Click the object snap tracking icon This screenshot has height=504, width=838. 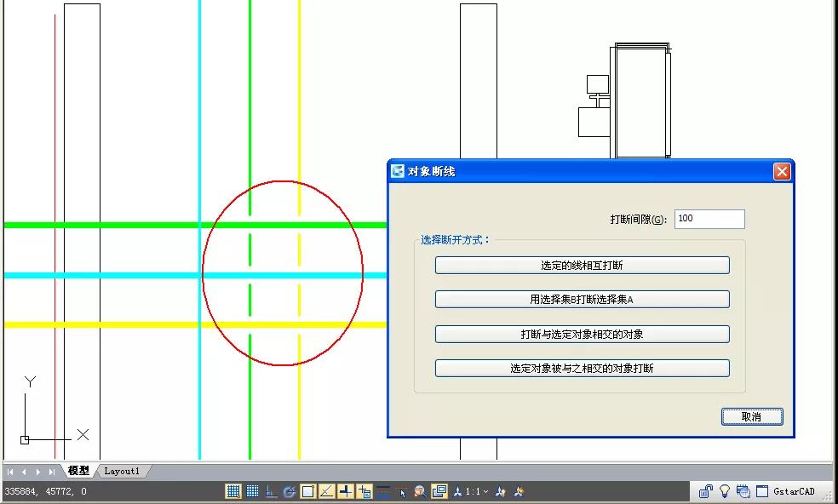[327, 491]
